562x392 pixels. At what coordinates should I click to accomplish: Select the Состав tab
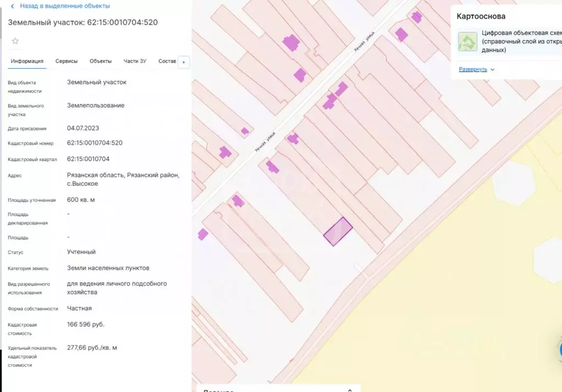[x=167, y=61]
